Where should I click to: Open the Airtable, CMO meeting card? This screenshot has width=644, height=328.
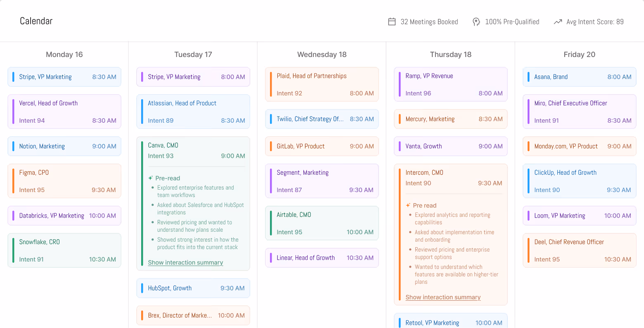click(322, 223)
